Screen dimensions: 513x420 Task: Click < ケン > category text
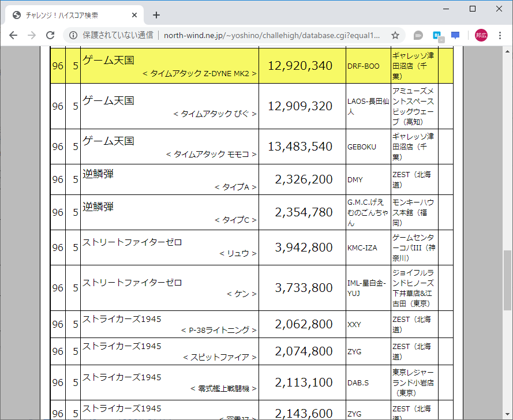(241, 294)
